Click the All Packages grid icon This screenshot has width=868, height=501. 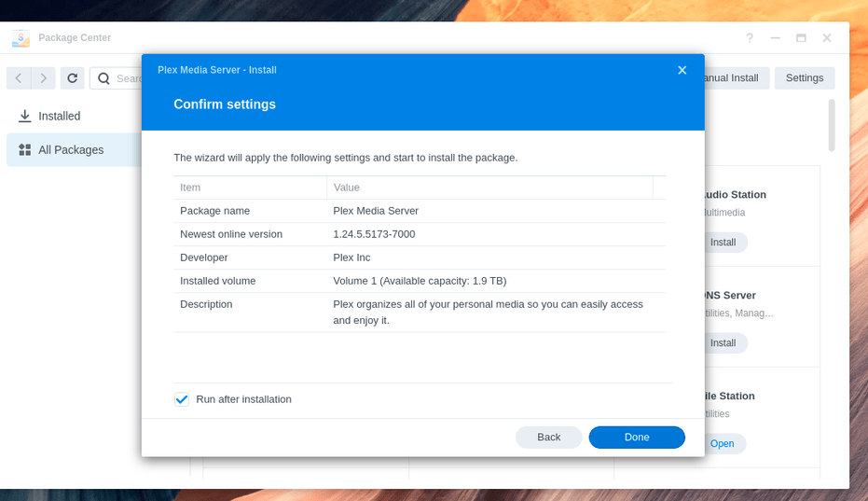(24, 149)
